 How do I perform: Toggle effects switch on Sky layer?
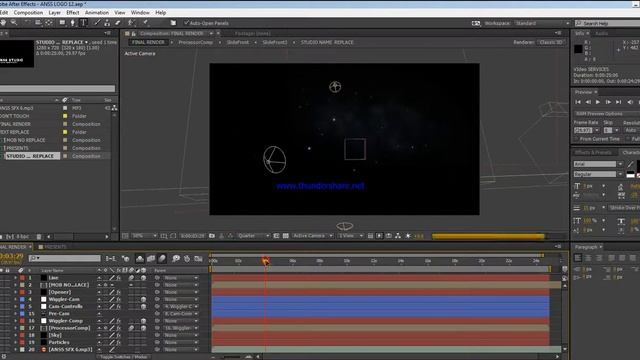(x=118, y=336)
